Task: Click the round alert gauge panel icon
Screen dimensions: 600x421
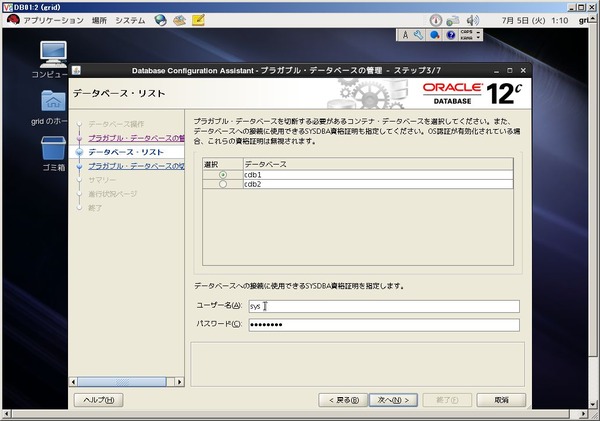Action: coord(435,20)
